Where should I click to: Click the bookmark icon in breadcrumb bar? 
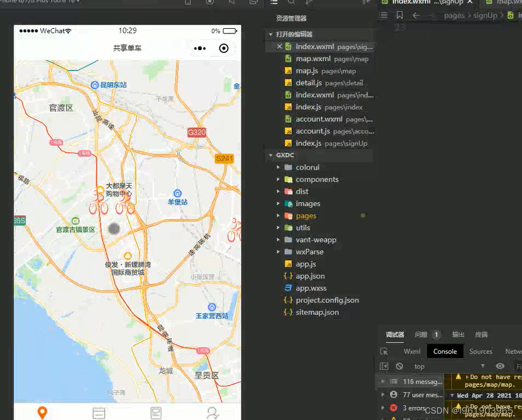click(400, 15)
